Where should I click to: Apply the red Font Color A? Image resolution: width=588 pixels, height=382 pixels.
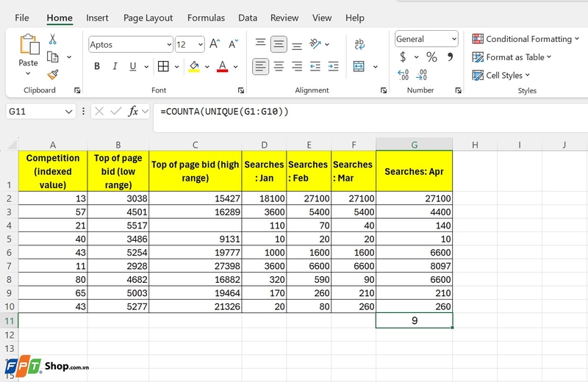(x=223, y=67)
